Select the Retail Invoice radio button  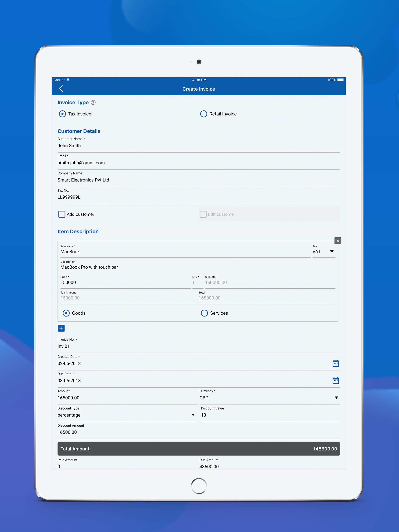pyautogui.click(x=204, y=114)
